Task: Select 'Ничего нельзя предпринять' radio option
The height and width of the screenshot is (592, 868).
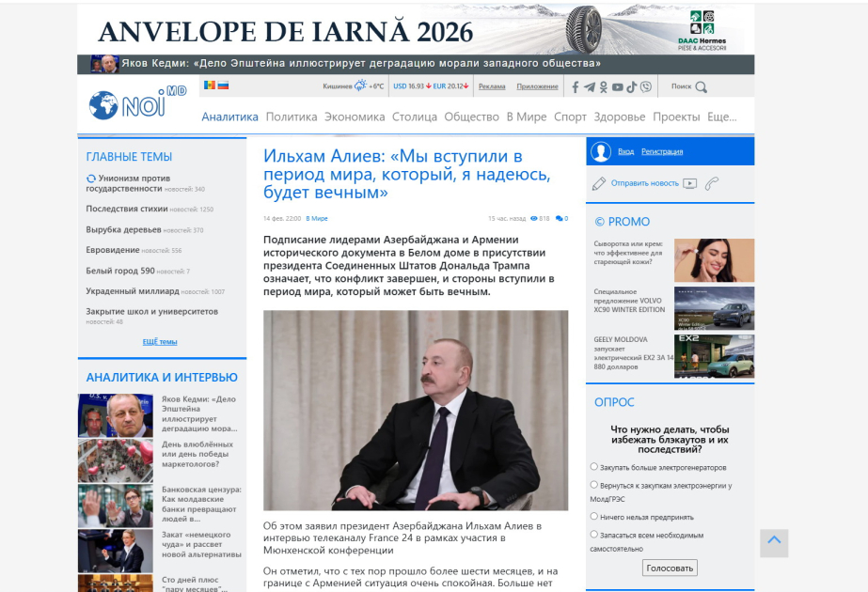Action: tap(594, 516)
